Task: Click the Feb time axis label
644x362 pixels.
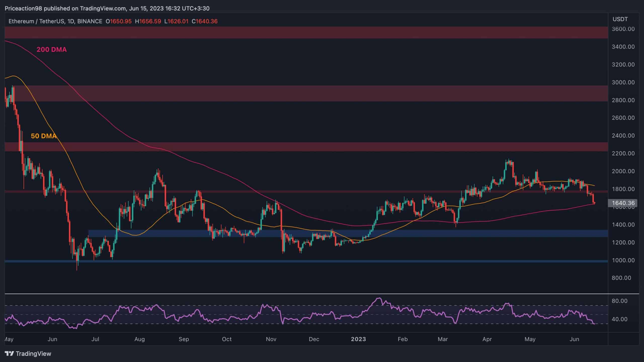Action: tap(403, 339)
